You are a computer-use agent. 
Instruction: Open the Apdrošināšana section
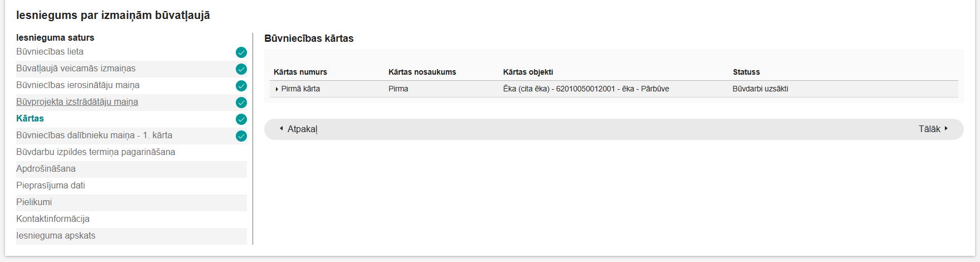(46, 169)
